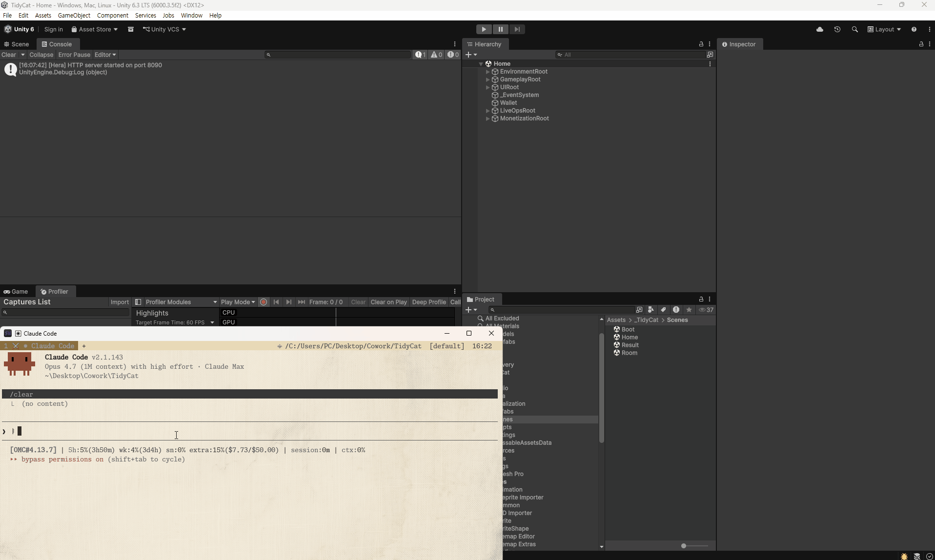The height and width of the screenshot is (560, 935).
Task: Open scene search icon in Hierarchy
Action: pyautogui.click(x=710, y=55)
